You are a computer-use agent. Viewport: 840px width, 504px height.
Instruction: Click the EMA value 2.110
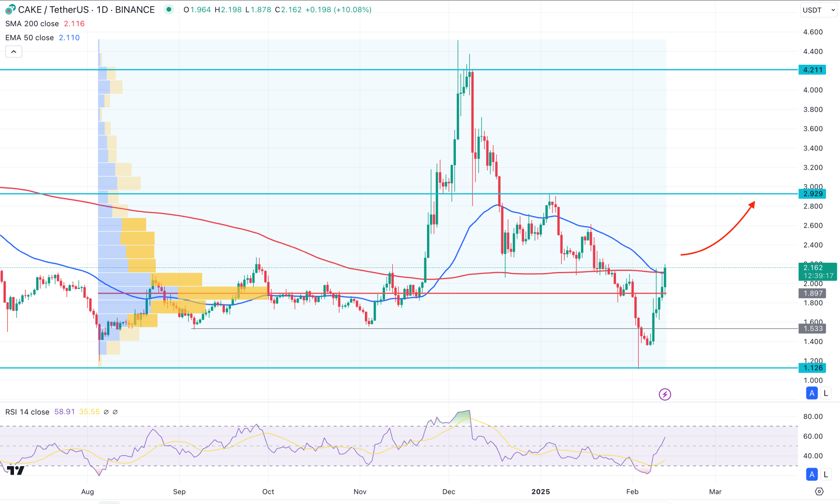(x=69, y=38)
